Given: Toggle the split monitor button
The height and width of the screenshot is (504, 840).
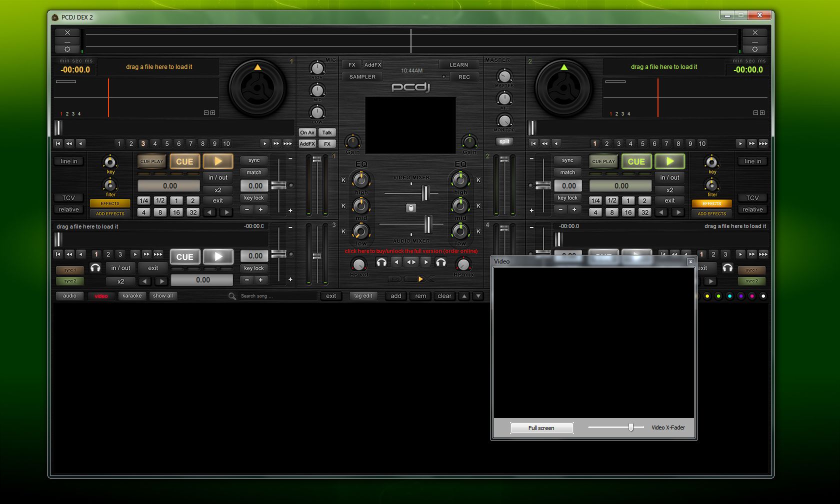Looking at the screenshot, I should [504, 141].
